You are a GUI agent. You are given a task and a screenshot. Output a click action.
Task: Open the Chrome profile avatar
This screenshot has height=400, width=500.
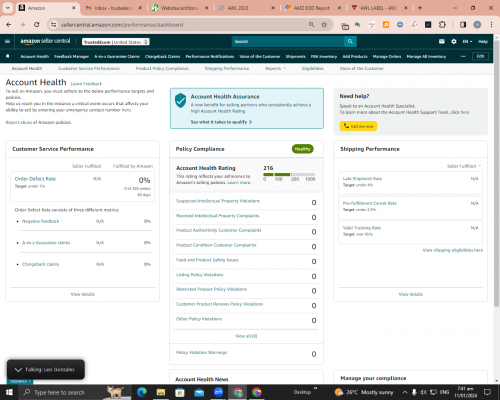point(477,25)
